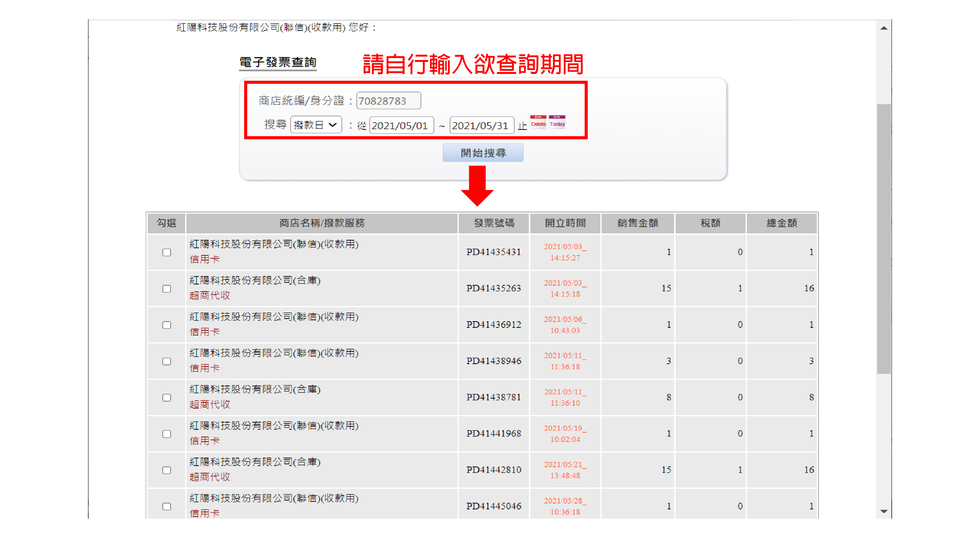The height and width of the screenshot is (538, 980).
Task: Click the scrollbar down arrow
Action: [x=883, y=511]
